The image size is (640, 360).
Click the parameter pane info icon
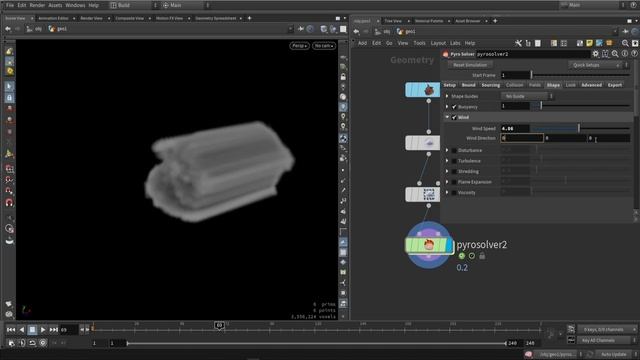(625, 54)
